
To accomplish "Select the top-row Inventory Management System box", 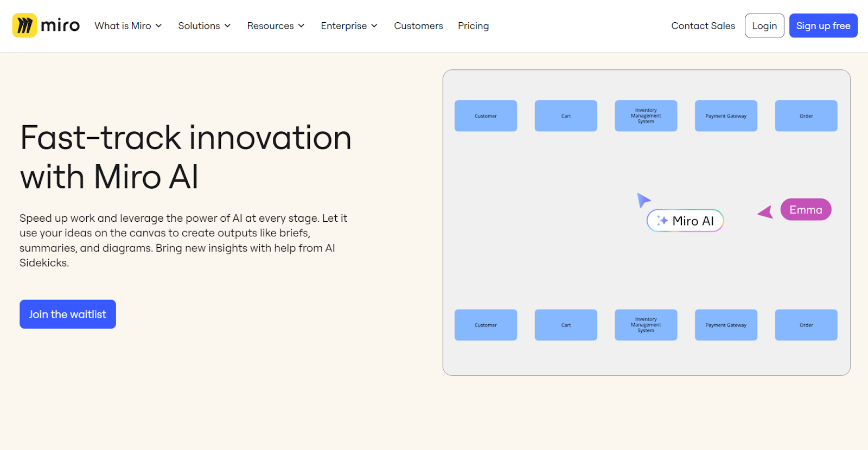I will pyautogui.click(x=646, y=116).
